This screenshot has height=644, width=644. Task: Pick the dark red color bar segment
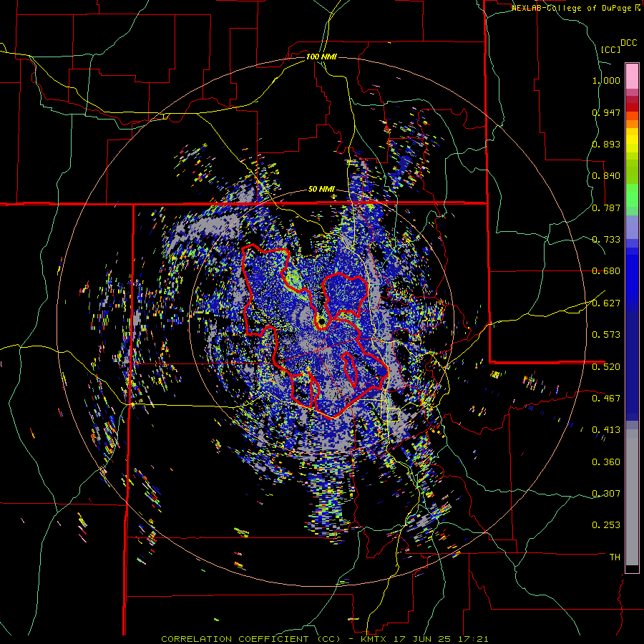point(632,107)
